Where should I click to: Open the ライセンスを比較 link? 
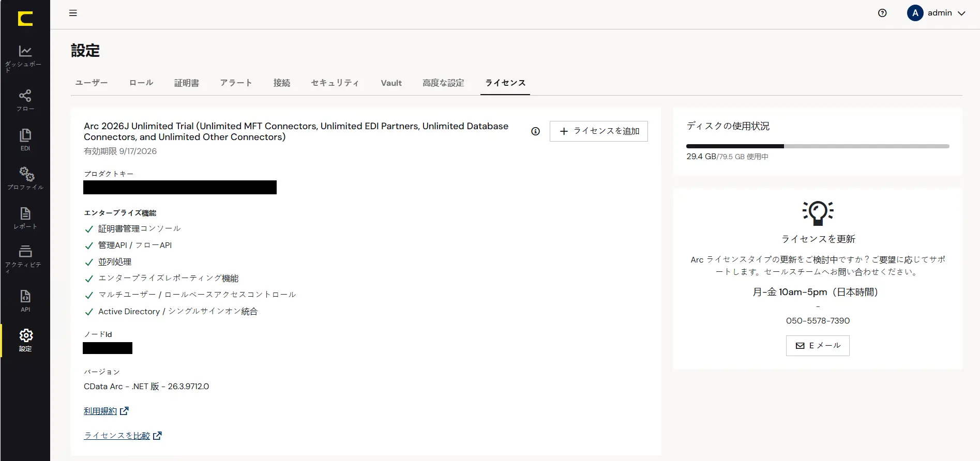[117, 436]
